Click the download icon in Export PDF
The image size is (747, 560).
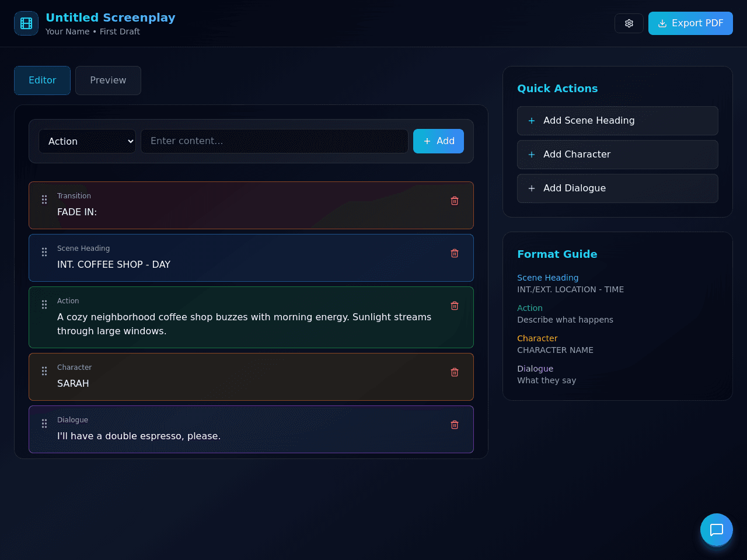tap(662, 23)
